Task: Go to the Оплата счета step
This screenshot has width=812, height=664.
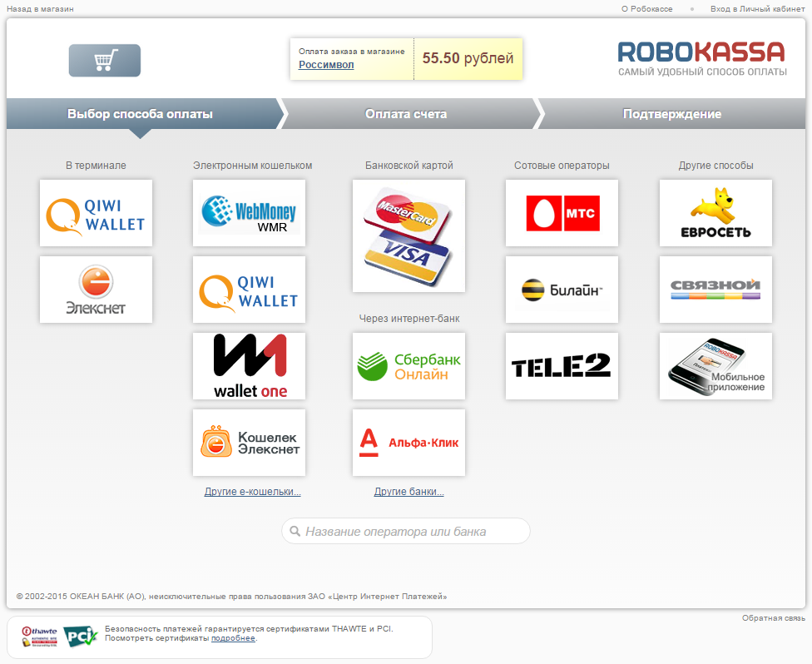Action: coord(406,114)
